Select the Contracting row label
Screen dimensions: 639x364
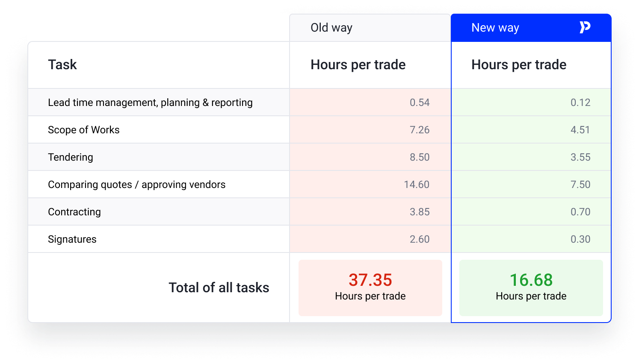(74, 212)
